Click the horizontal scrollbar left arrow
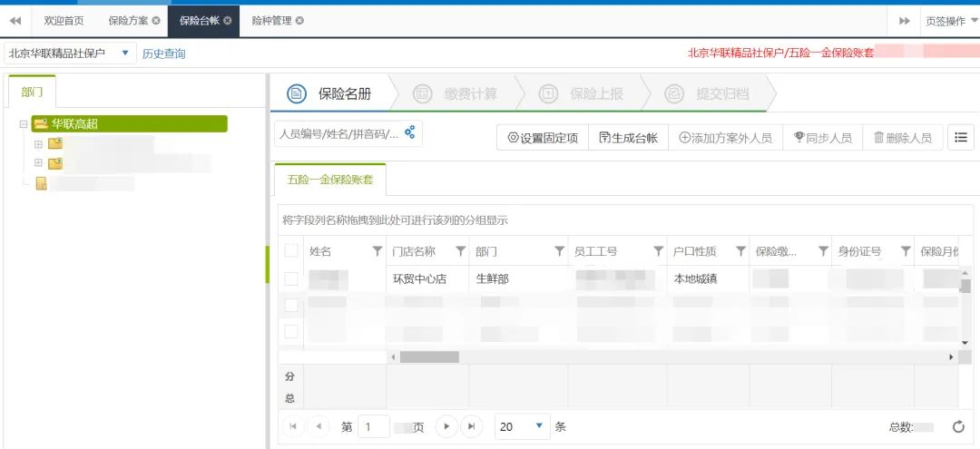 [393, 357]
